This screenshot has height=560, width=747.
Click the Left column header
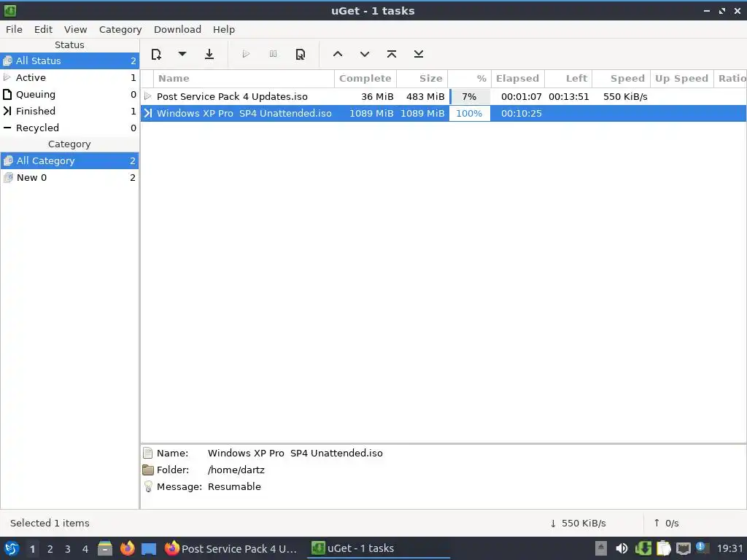[x=568, y=79]
